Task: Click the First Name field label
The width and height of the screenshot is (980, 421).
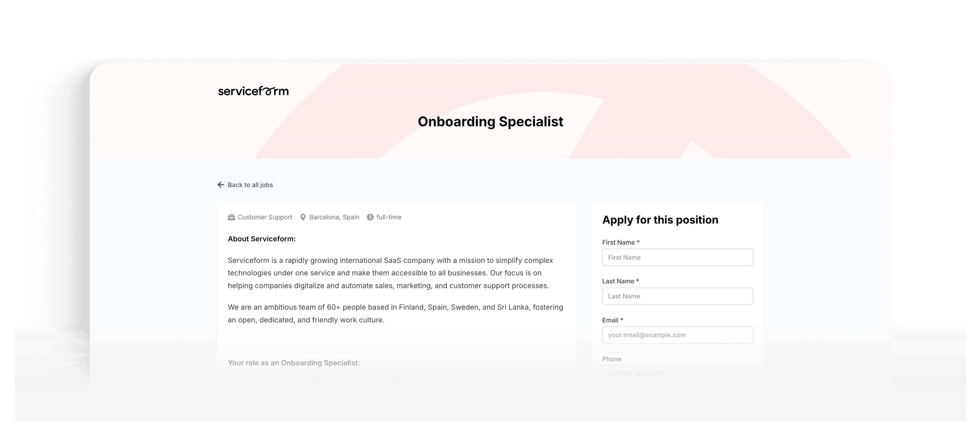Action: [x=618, y=243]
